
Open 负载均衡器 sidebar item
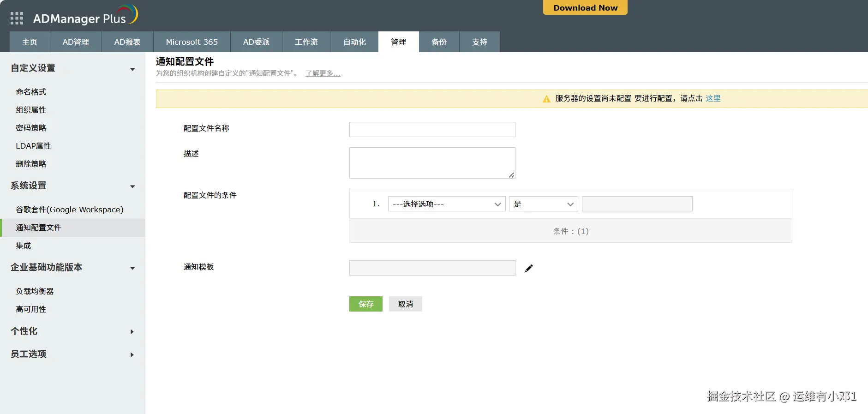click(35, 291)
